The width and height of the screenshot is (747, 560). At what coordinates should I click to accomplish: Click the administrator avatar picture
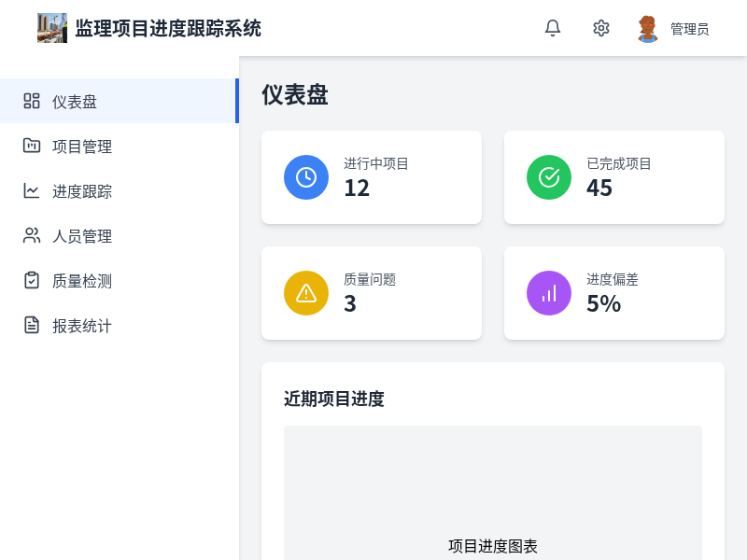point(647,29)
